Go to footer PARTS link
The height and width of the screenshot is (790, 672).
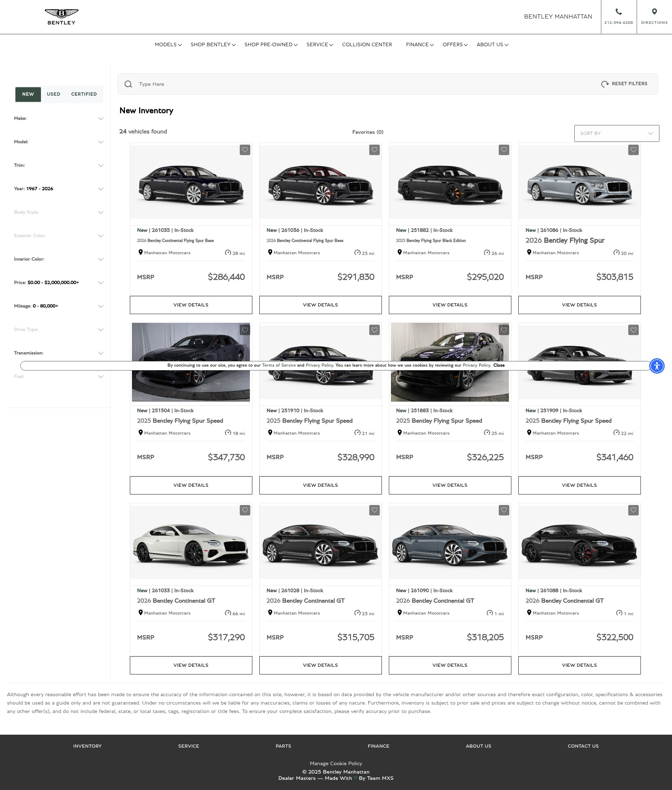pos(283,746)
